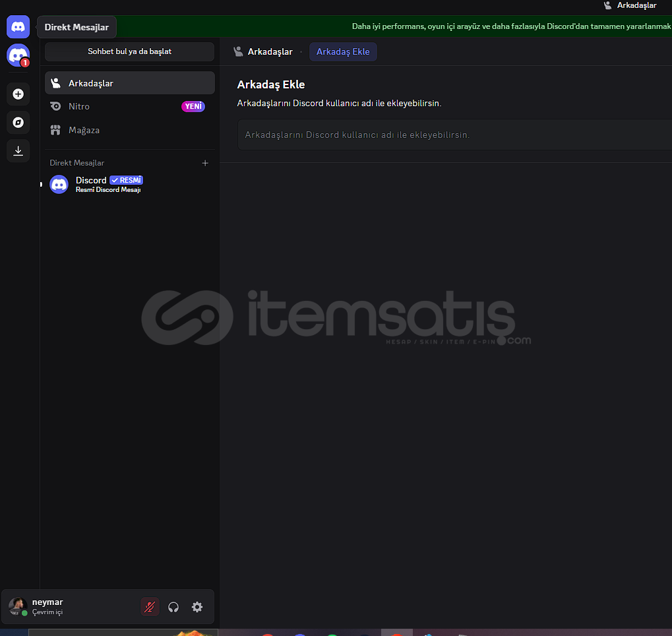Open the Mağaza shop item
The width and height of the screenshot is (672, 636).
[x=129, y=130]
